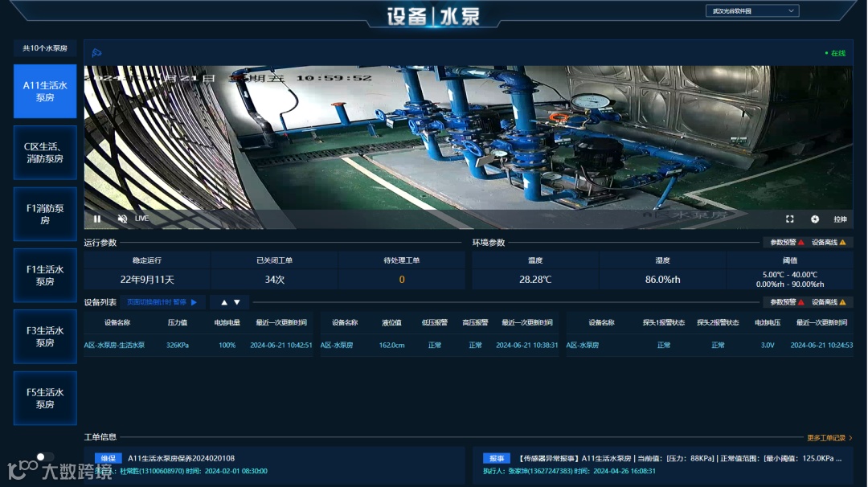This screenshot has height=487, width=868.
Task: Click 设备离线 legend in environment parameters row
Action: click(x=829, y=243)
